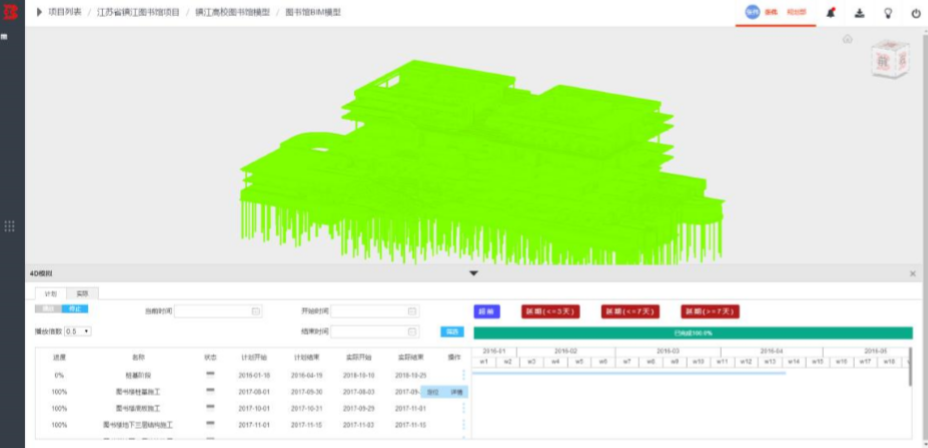Click the 江苏省镇江图书馆项目 breadcrumb
This screenshot has height=448, width=928.
[138, 12]
